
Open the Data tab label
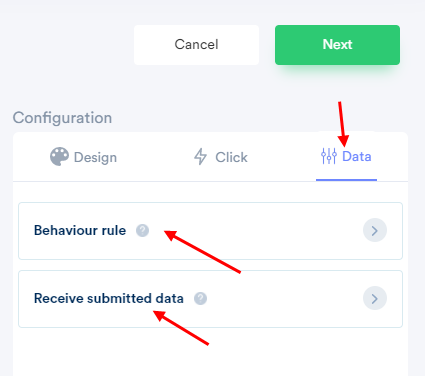(x=357, y=156)
